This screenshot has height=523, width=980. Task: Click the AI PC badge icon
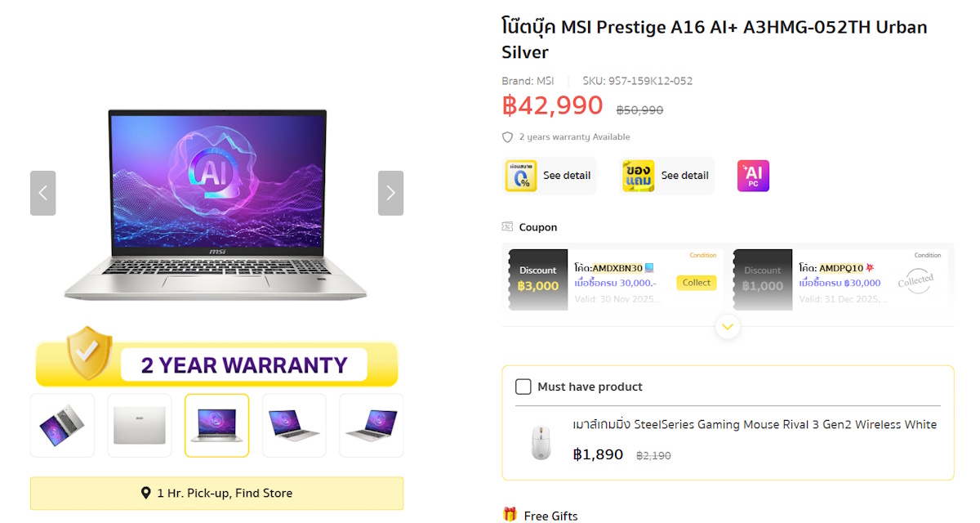[x=753, y=176]
